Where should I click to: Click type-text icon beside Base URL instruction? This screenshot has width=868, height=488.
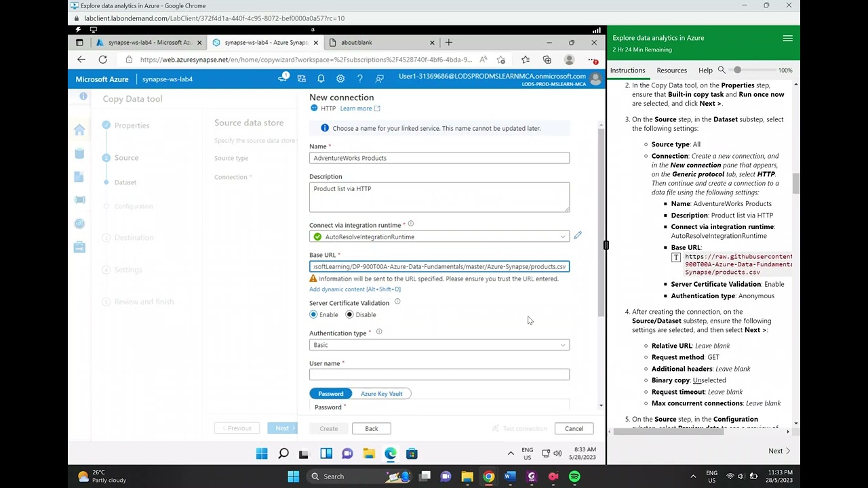(676, 258)
